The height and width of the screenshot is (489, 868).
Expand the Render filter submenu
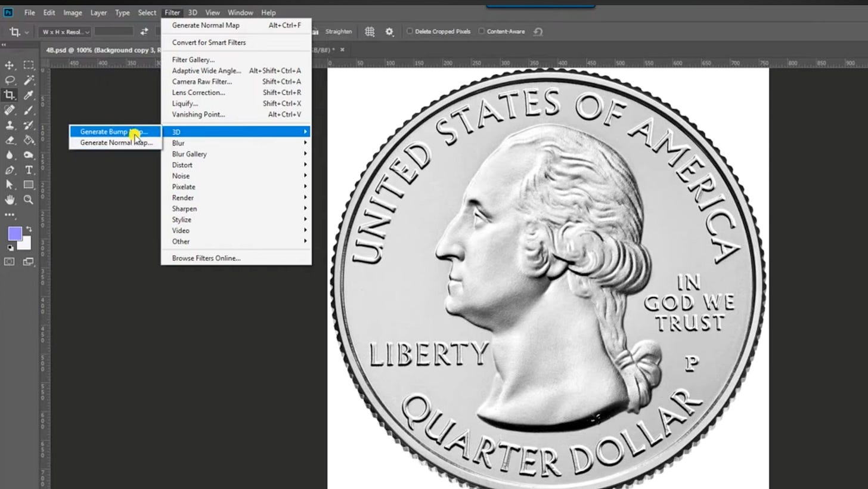182,197
